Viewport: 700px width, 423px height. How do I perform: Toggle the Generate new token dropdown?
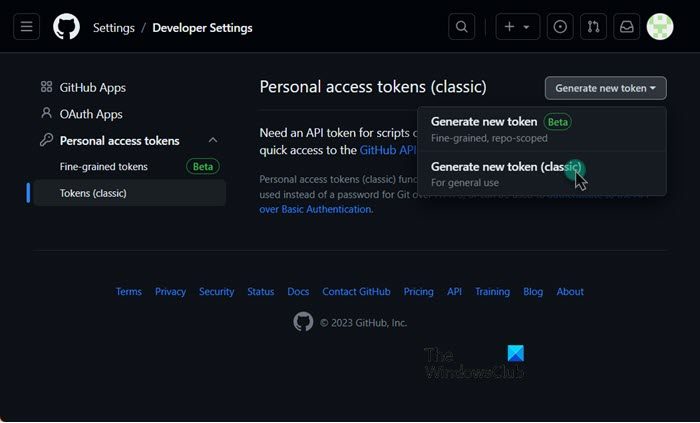[x=605, y=88]
